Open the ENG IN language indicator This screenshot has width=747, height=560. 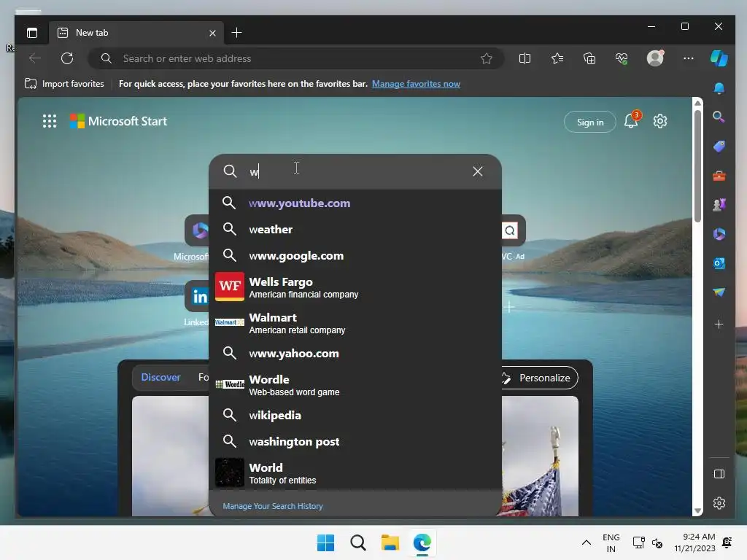click(611, 542)
